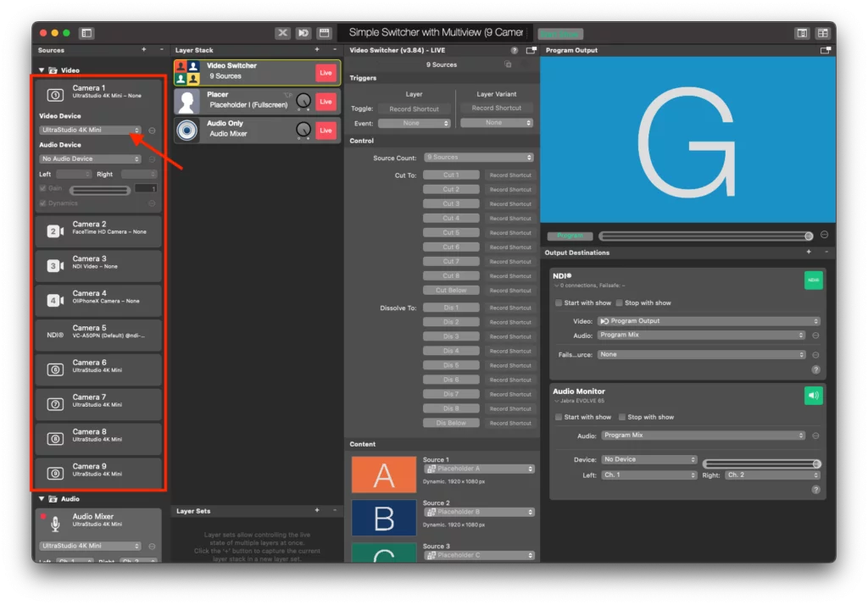
Task: Select the Camera 2 FaceTime HD source icon
Action: [55, 230]
